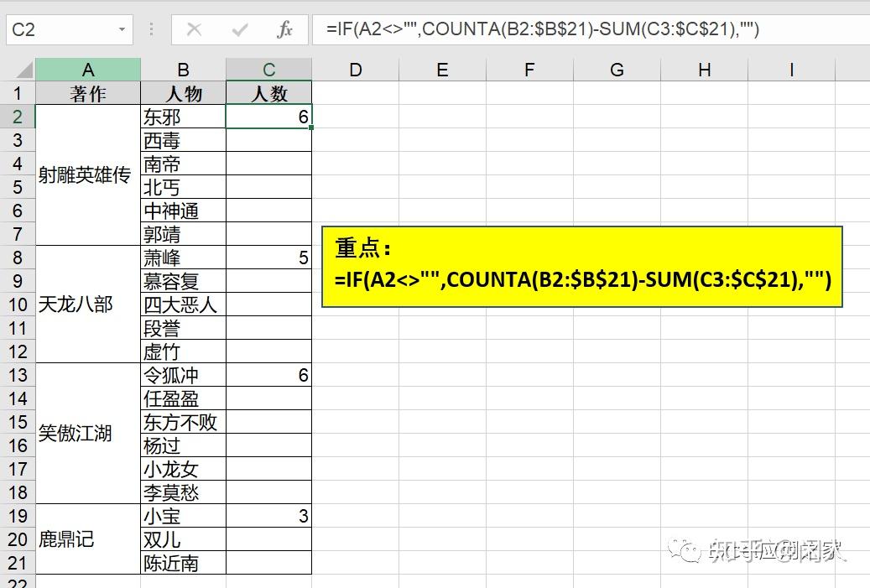Click cell containing 小龙女
This screenshot has height=588, width=870.
[183, 469]
